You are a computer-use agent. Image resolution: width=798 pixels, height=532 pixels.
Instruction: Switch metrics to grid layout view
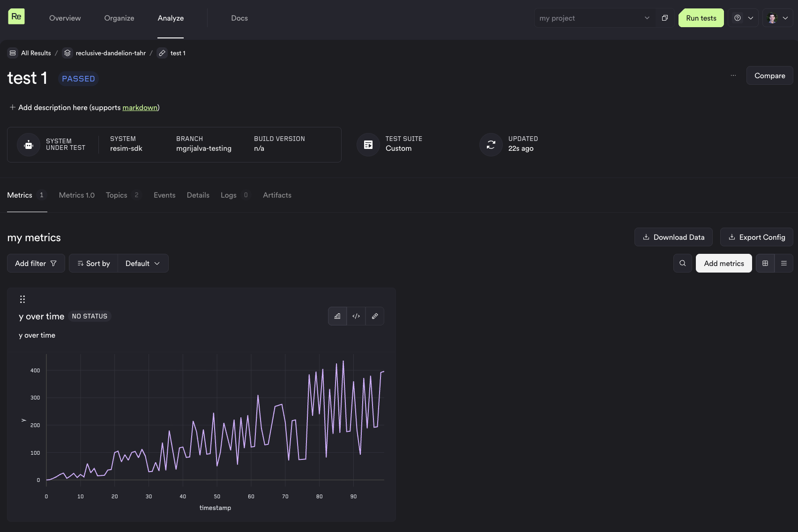pos(765,263)
